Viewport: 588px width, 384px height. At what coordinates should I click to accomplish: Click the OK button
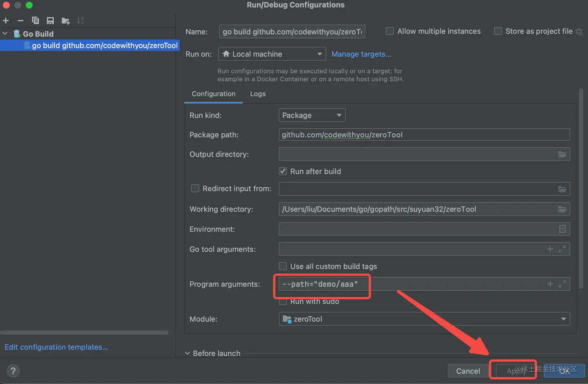564,371
